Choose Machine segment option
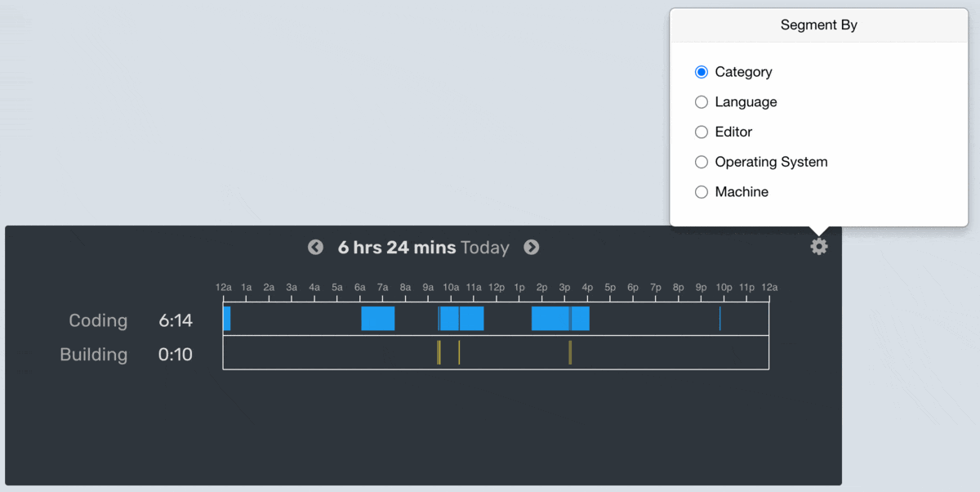The image size is (980, 492). pyautogui.click(x=702, y=192)
